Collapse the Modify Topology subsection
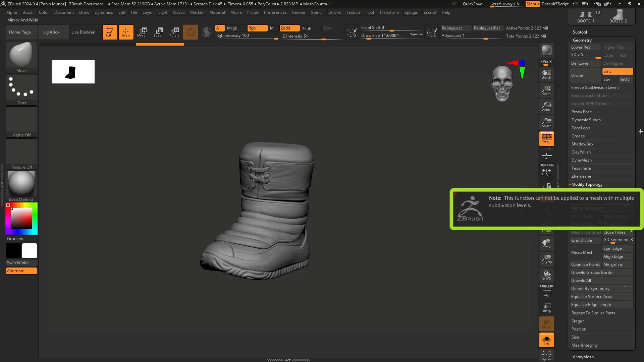 (x=587, y=184)
